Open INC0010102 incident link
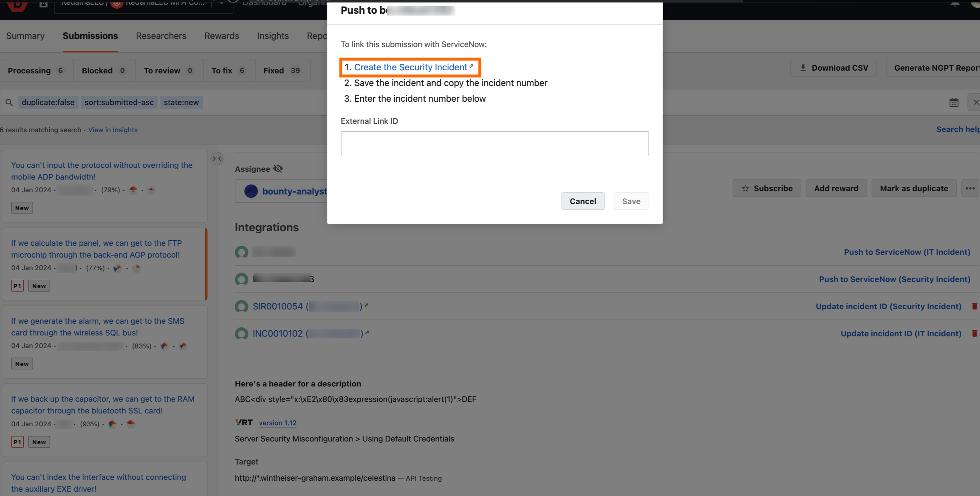 [310, 334]
